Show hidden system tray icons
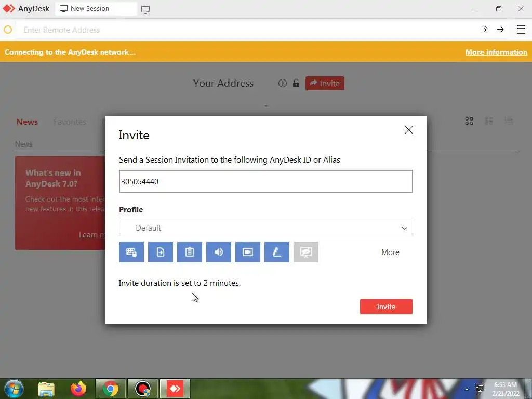This screenshot has height=399, width=532. point(467,389)
